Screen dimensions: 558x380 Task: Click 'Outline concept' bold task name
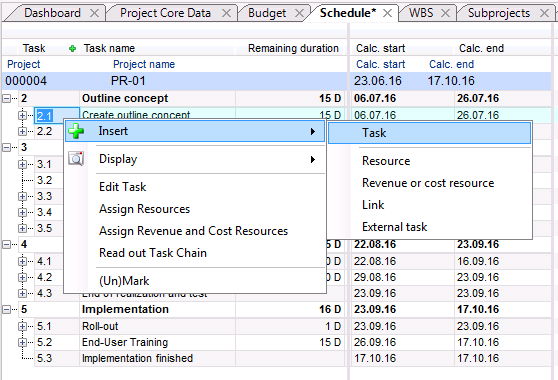coord(125,99)
